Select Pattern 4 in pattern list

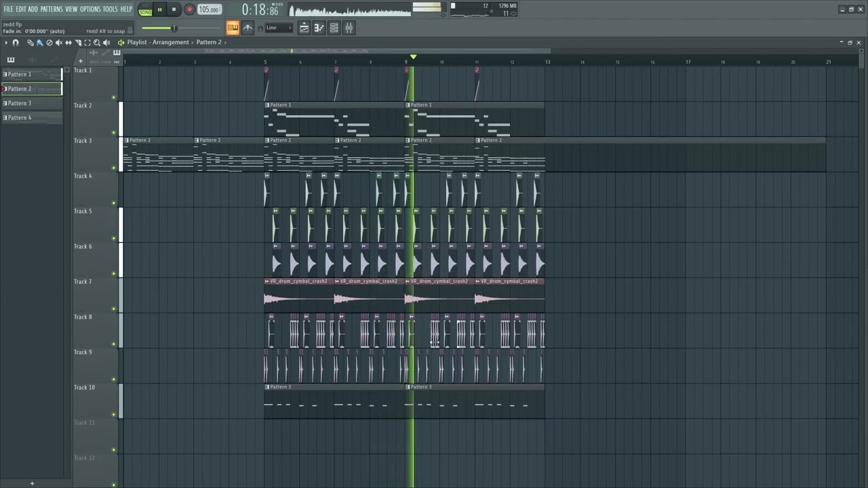(x=32, y=118)
